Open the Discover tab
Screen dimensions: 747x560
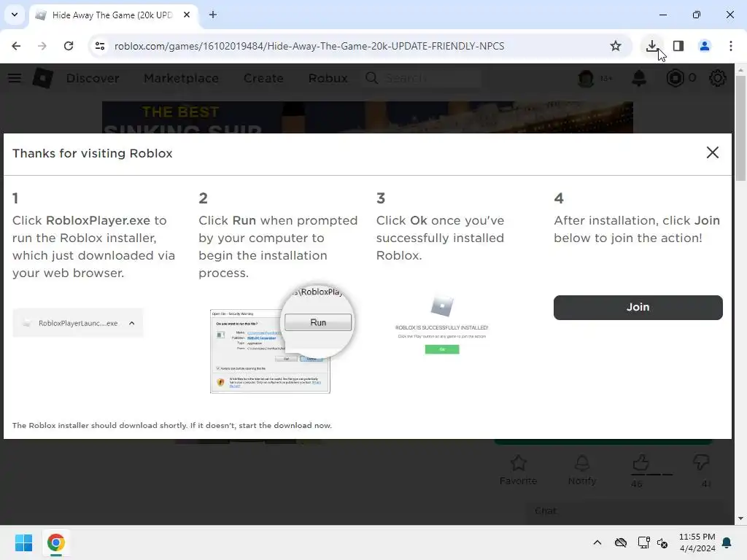pyautogui.click(x=93, y=78)
